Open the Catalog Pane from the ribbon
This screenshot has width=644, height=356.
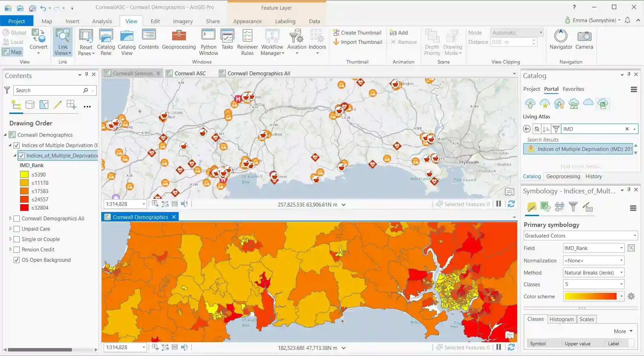(x=106, y=41)
